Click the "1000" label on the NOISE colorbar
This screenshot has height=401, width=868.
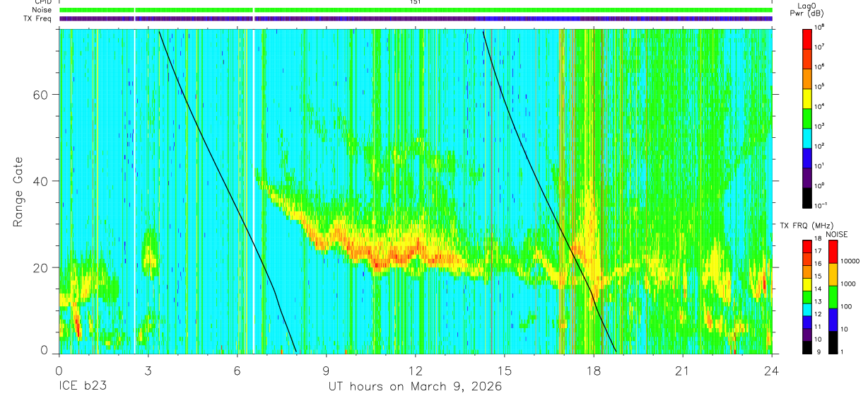[850, 284]
